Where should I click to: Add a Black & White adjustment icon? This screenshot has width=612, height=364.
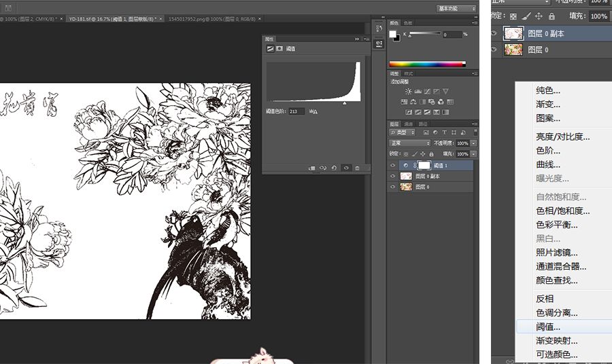coord(422,102)
